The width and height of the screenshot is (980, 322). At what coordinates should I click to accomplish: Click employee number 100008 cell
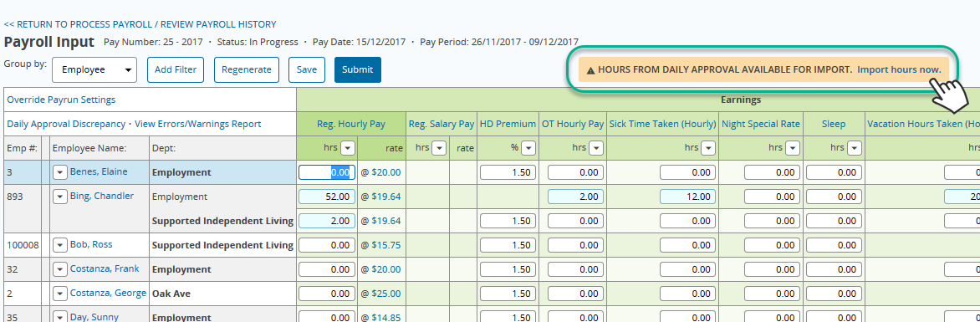point(23,245)
